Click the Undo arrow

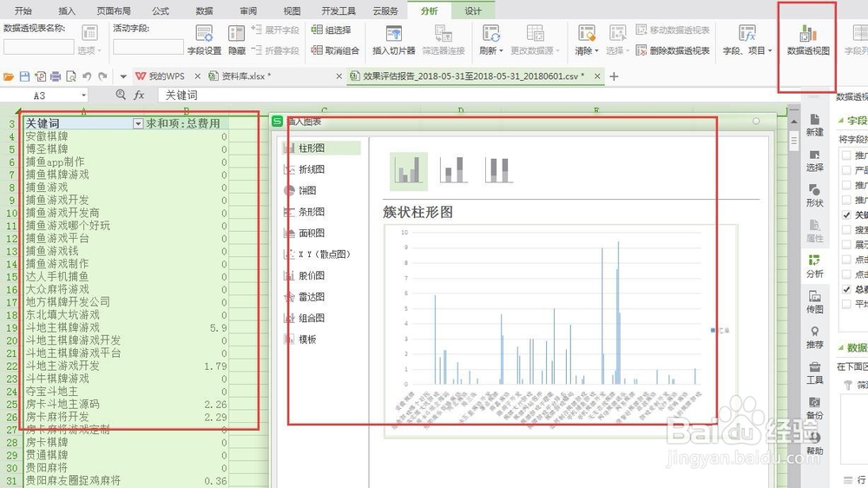click(87, 76)
